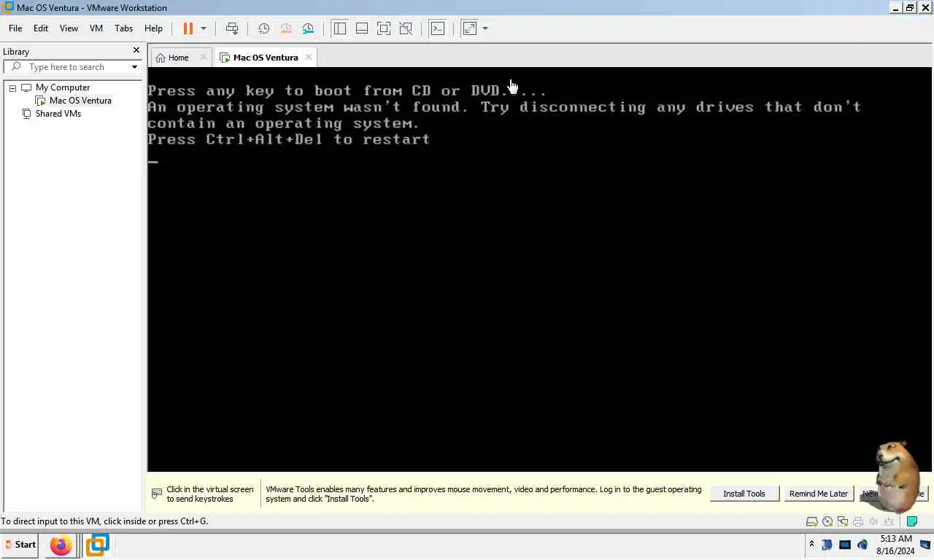Open the taskbar clock and date
934x560 pixels.
896,545
